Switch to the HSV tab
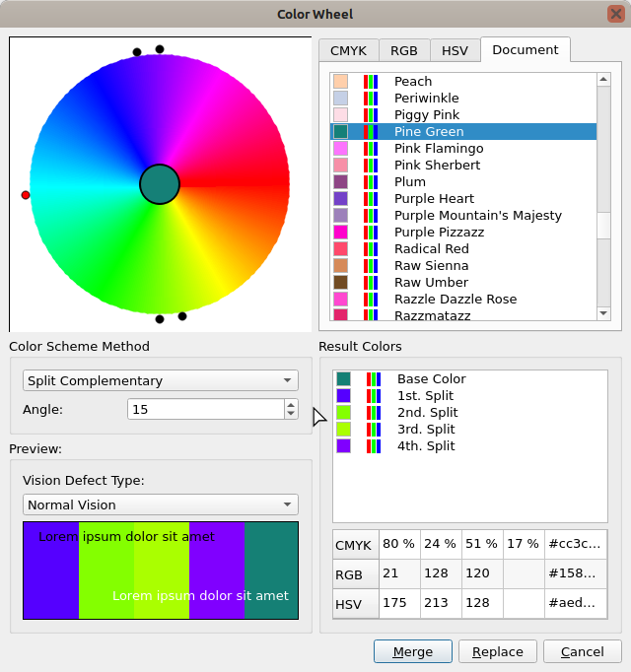Screen dimensions: 631x672 click(455, 51)
